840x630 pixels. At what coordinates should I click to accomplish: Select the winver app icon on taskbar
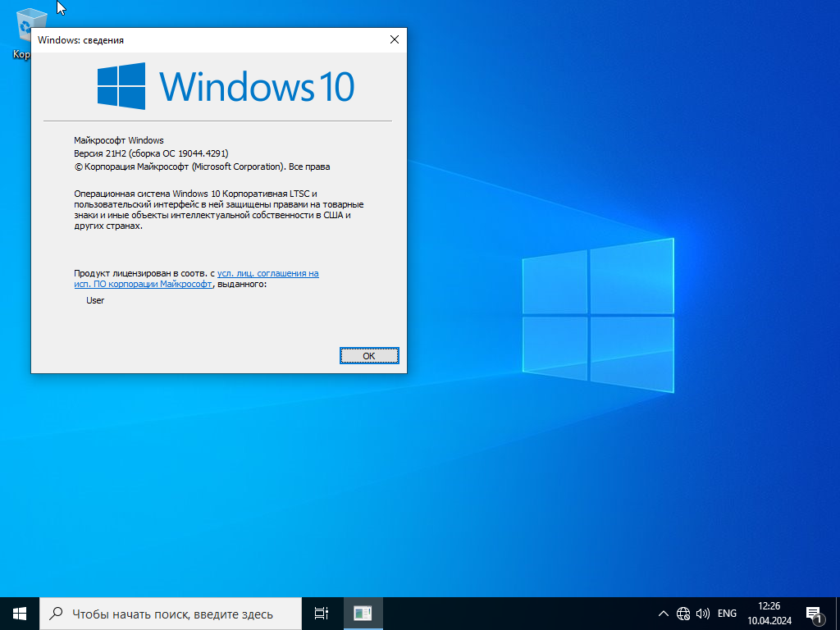(x=363, y=613)
